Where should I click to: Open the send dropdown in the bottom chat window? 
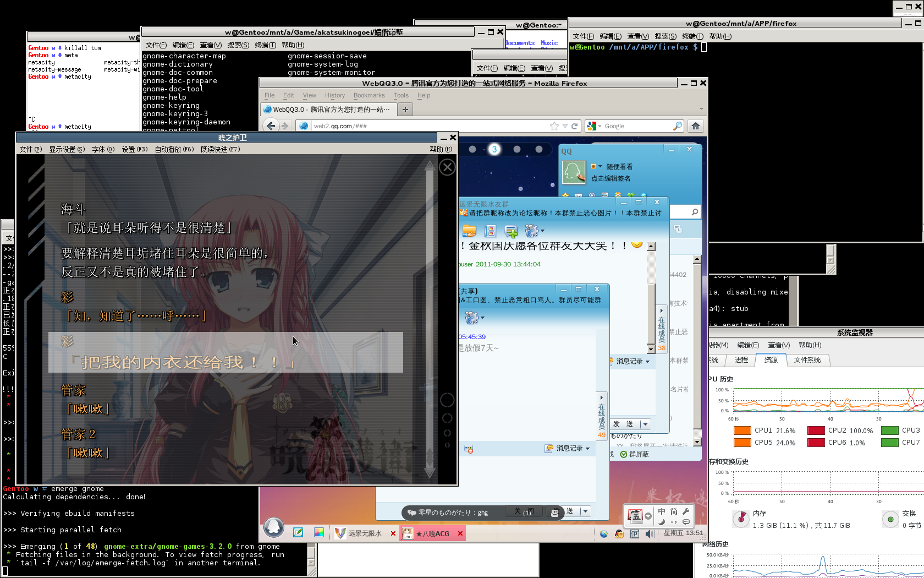coord(585,511)
